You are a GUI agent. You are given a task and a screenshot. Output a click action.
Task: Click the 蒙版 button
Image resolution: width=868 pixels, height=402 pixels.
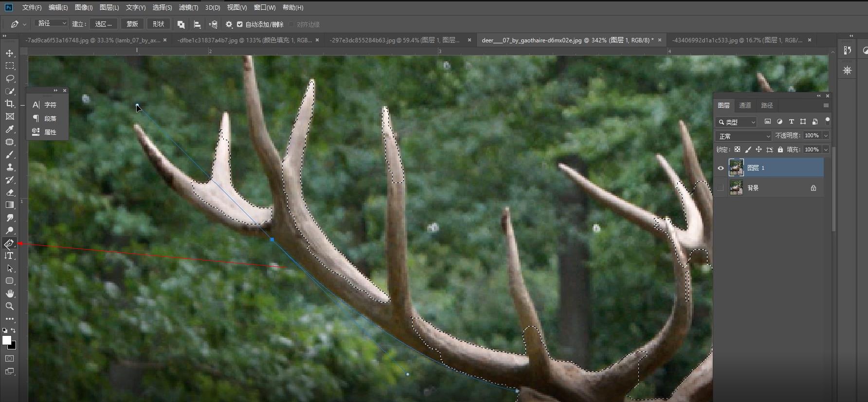click(132, 24)
